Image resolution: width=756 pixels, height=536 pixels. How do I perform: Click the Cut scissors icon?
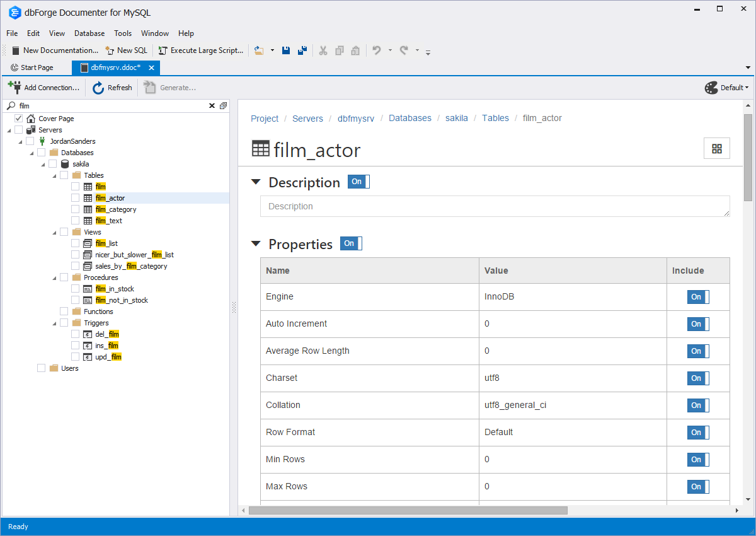[x=323, y=50]
